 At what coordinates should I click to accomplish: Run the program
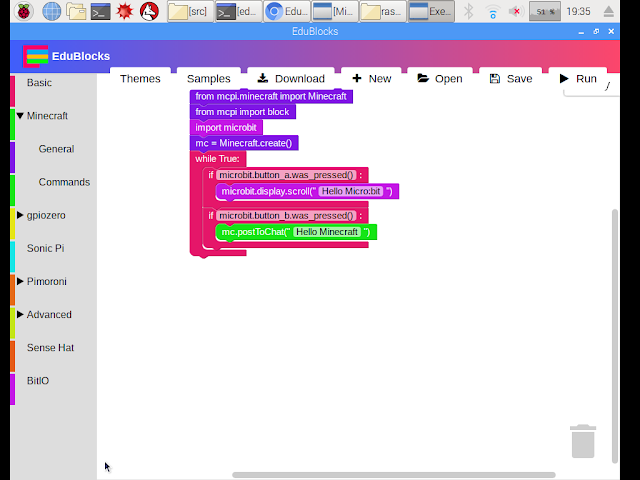578,78
